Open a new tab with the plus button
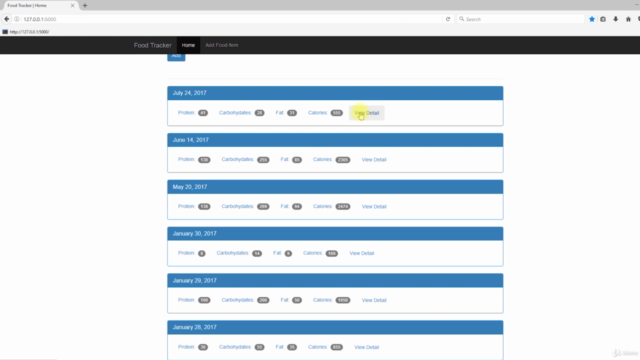 click(85, 6)
